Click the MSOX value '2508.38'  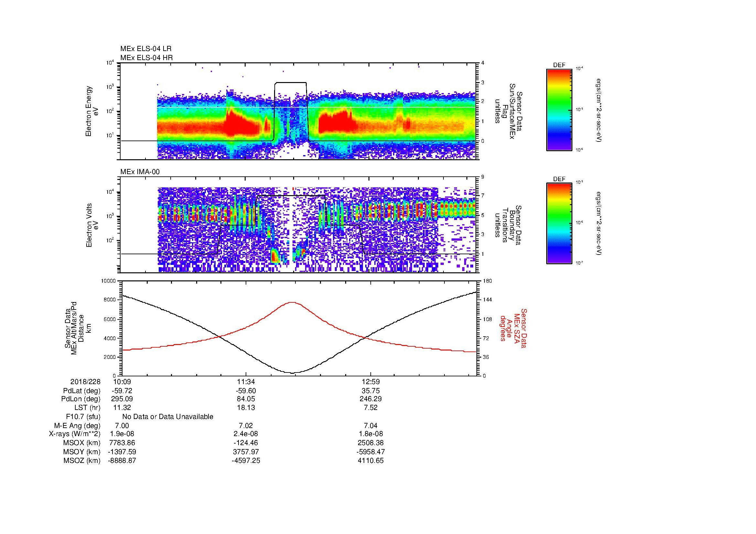(371, 443)
